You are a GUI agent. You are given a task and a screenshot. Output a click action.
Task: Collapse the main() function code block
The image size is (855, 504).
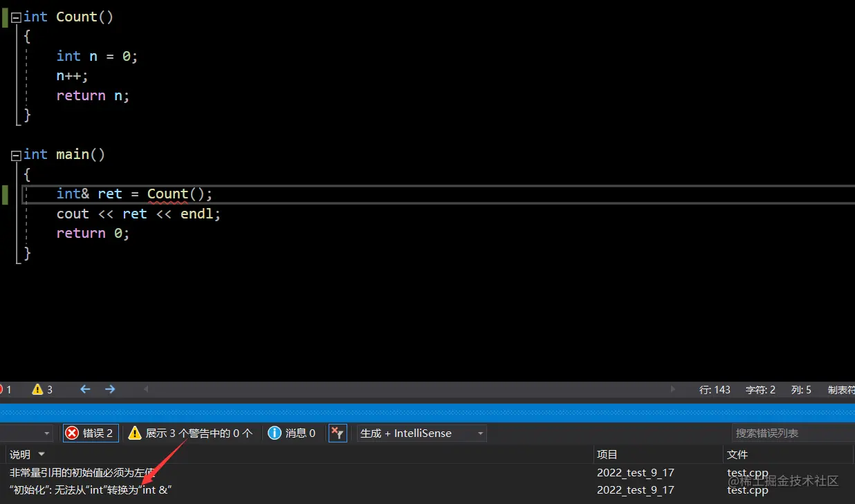[16, 155]
